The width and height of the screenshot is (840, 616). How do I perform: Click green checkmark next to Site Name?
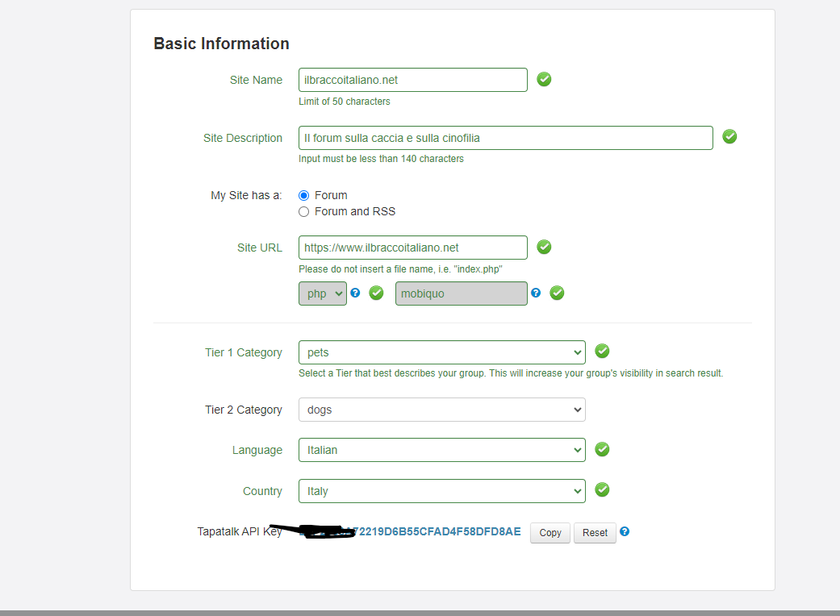point(544,80)
